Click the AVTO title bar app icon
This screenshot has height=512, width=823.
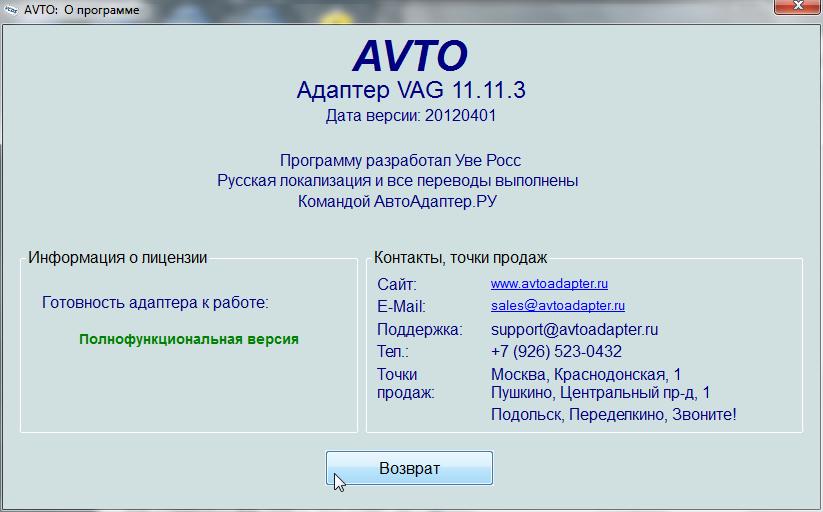point(10,10)
